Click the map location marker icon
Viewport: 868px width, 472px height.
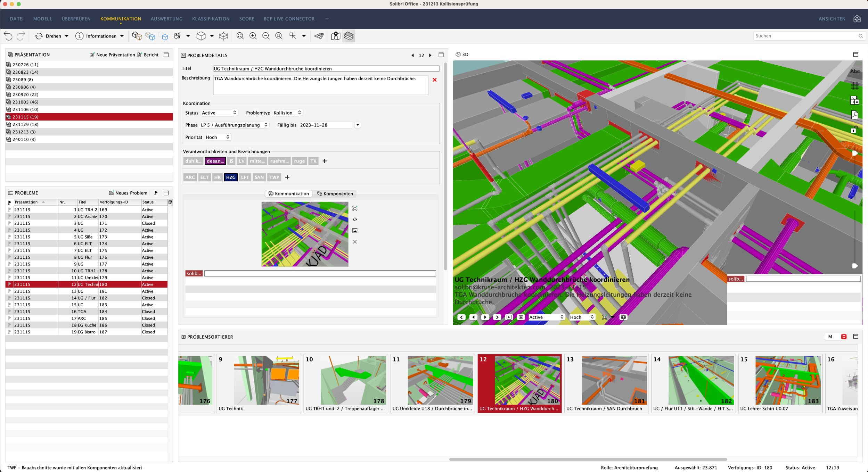[335, 36]
